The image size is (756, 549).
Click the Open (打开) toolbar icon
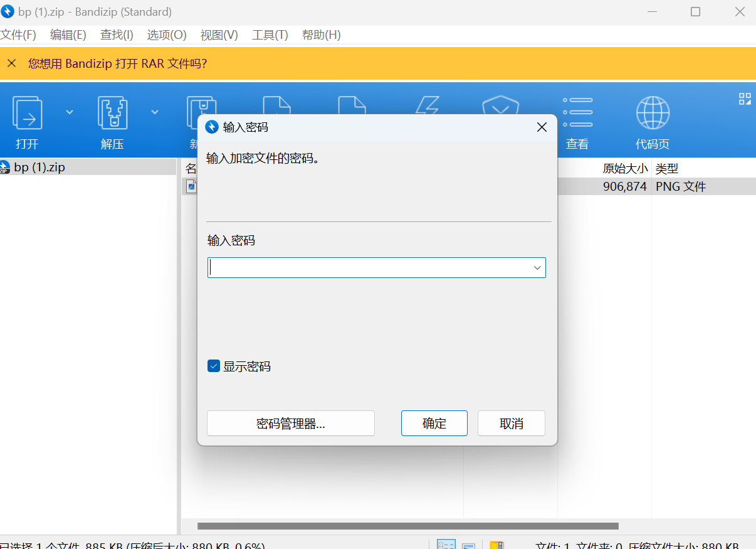tap(28, 114)
